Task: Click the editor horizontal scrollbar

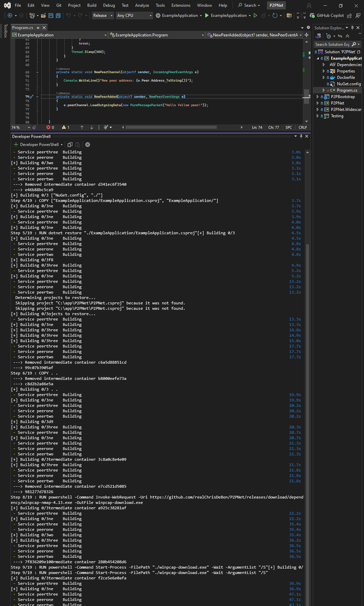Action: (x=171, y=127)
